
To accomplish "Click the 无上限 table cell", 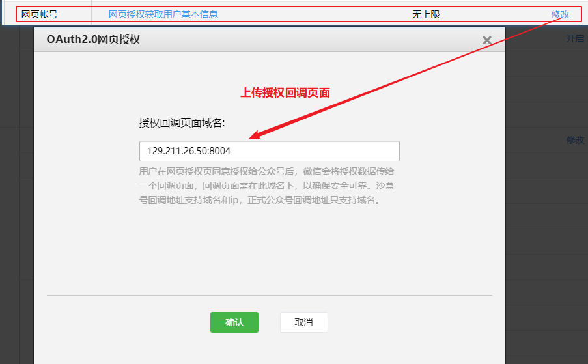I will (426, 14).
